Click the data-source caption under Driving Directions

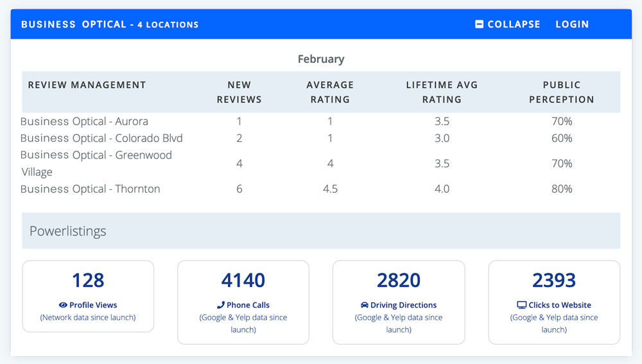pos(399,324)
